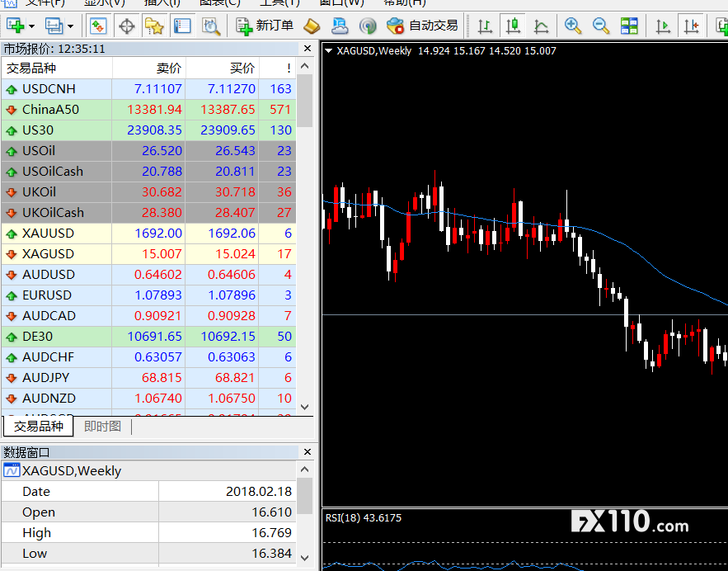
Task: Tile chart windows icon
Action: (629, 26)
